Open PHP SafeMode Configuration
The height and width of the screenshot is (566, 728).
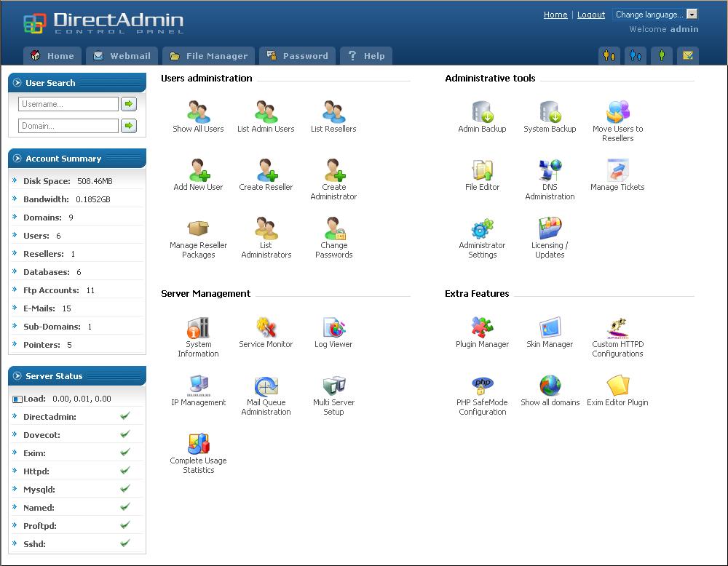[x=482, y=386]
